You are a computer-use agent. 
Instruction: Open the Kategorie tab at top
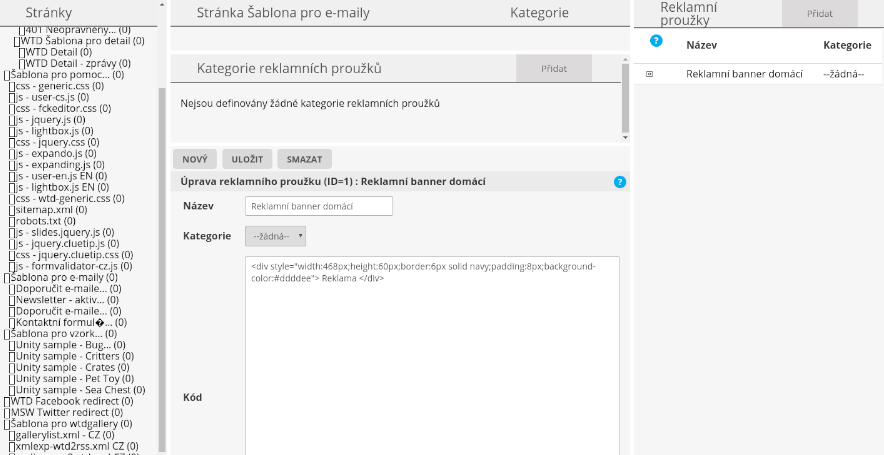(539, 13)
